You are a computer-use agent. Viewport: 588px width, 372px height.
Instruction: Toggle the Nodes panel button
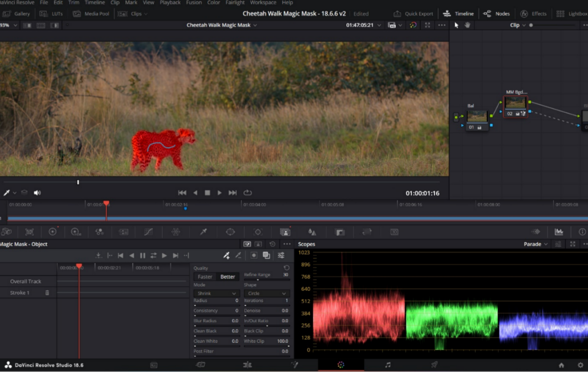pyautogui.click(x=496, y=14)
